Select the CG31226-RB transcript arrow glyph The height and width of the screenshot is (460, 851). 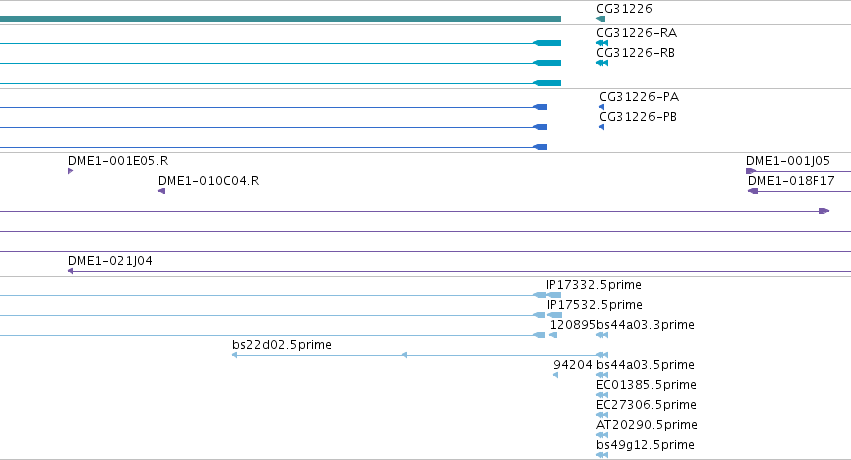pyautogui.click(x=602, y=63)
